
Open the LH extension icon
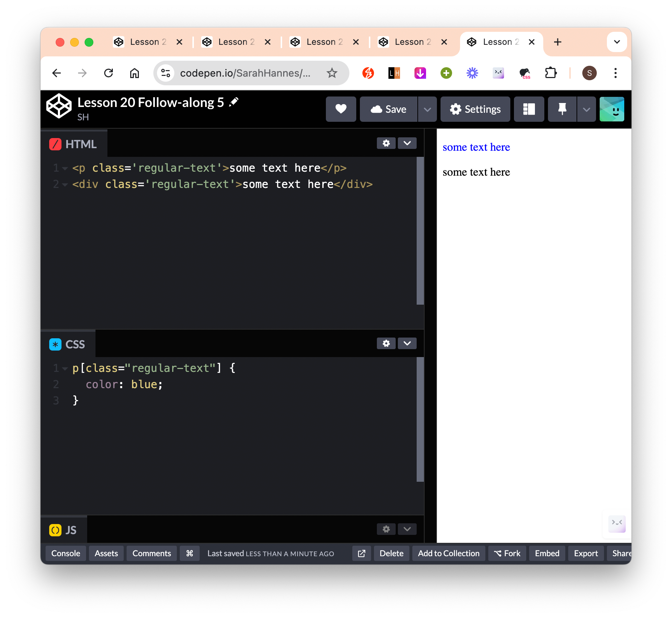(394, 73)
